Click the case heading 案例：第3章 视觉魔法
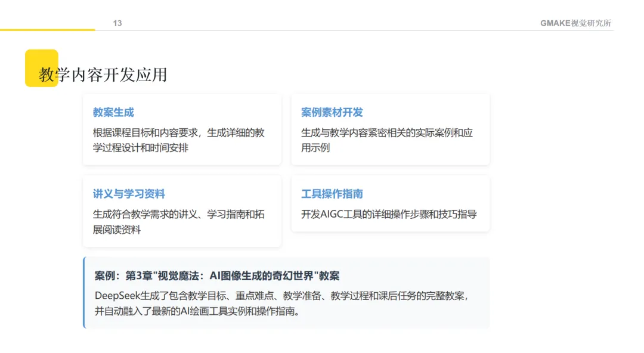Screen dimensions: 644x353 pos(217,275)
